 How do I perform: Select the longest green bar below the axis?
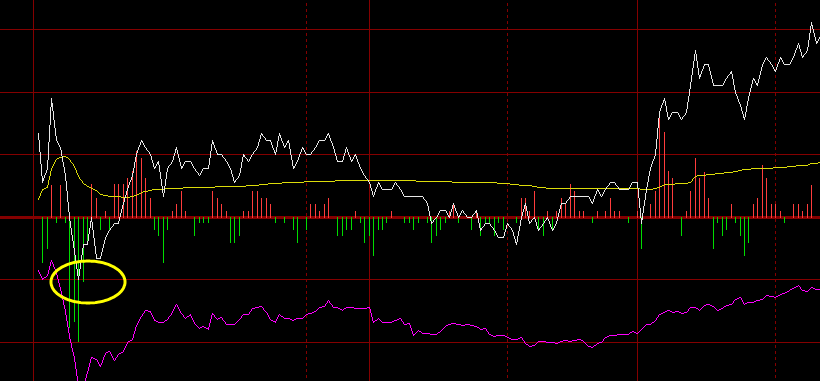click(78, 280)
